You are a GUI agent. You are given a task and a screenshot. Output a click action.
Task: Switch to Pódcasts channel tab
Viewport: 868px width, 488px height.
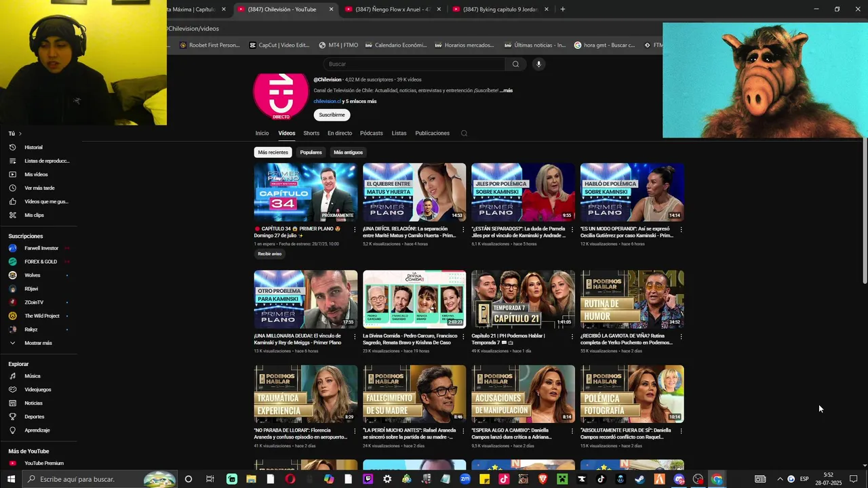pos(372,134)
